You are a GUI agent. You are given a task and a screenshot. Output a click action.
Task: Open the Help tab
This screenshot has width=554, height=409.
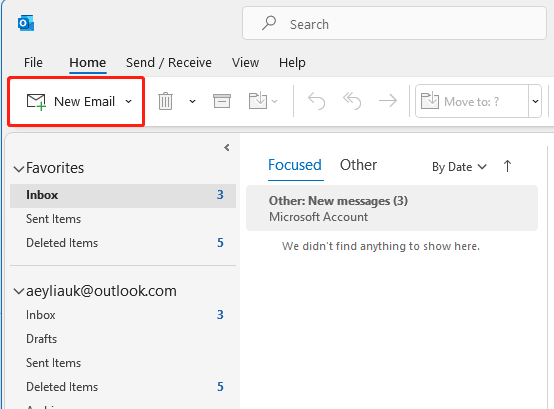(x=292, y=63)
